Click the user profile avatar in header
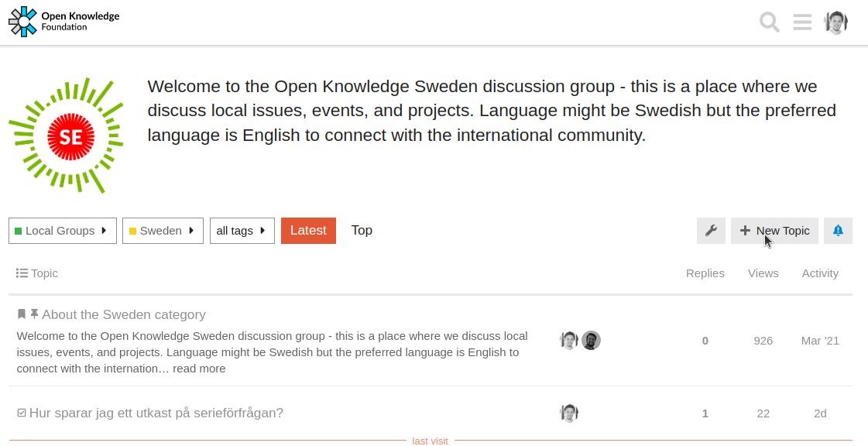This screenshot has height=446, width=868. [x=836, y=22]
